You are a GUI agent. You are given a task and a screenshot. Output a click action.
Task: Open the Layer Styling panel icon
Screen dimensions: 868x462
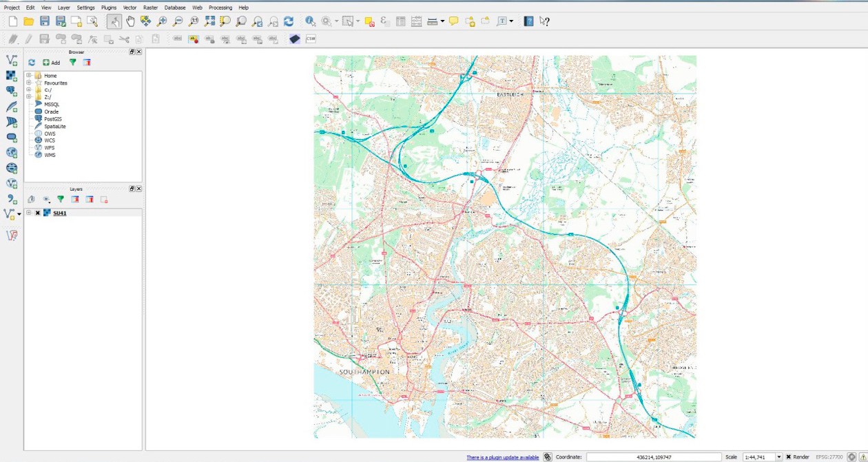[x=30, y=200]
